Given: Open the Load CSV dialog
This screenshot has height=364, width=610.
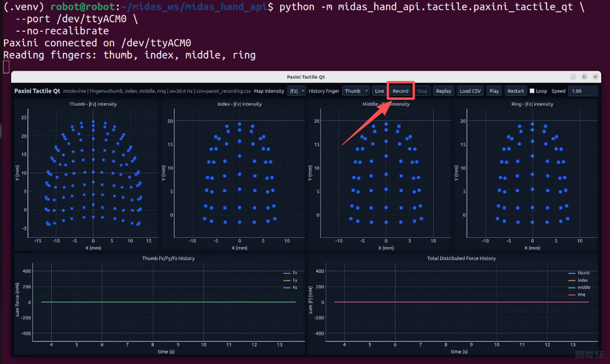Looking at the screenshot, I should pyautogui.click(x=470, y=91).
